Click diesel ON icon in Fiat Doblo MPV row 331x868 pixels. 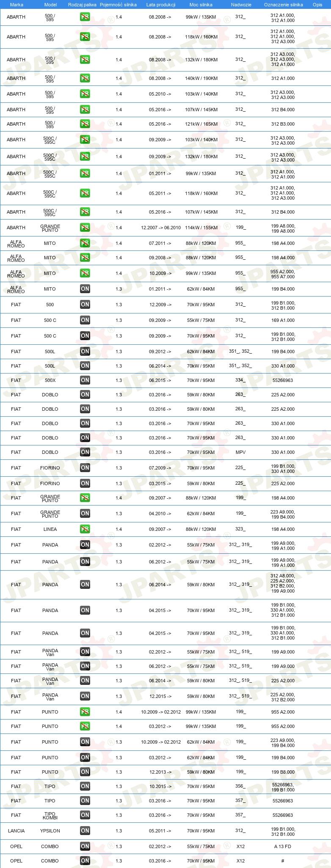(85, 452)
